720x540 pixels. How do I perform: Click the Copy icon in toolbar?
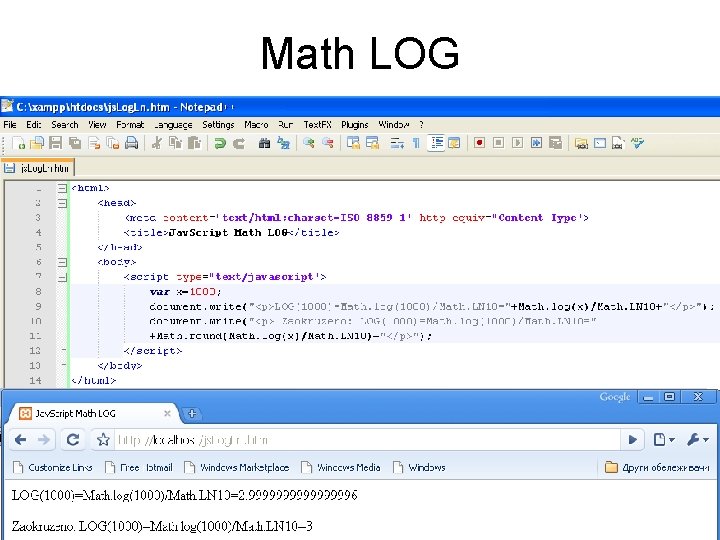click(x=175, y=143)
